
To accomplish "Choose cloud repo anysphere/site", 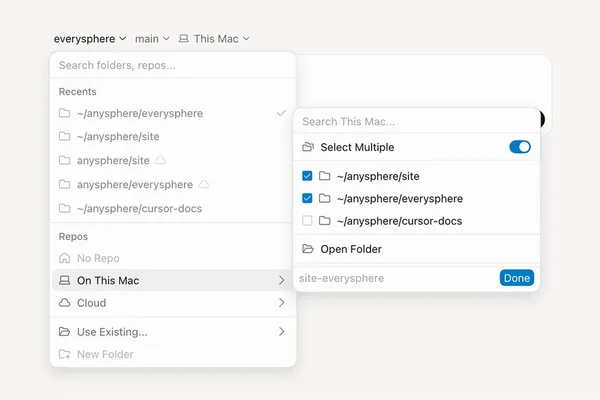I will point(173,160).
